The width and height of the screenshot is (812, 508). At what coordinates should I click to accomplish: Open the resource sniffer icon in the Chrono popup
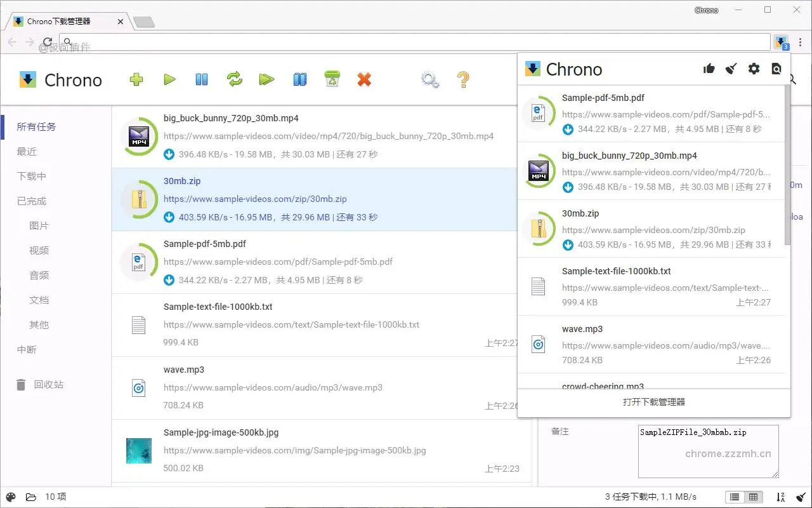click(776, 69)
